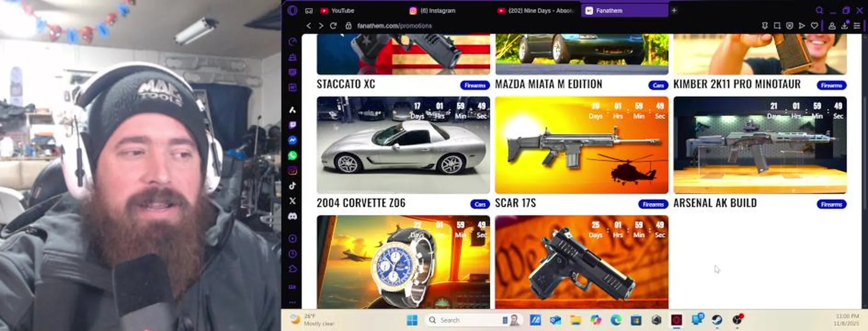The width and height of the screenshot is (868, 331).
Task: Open Aria AI in the sidebar
Action: pos(292,110)
